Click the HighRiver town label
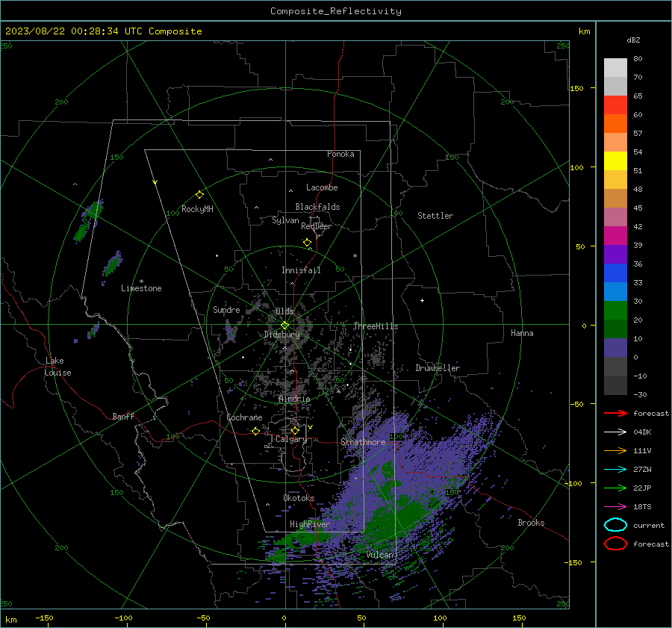The width and height of the screenshot is (672, 628). coord(309,524)
